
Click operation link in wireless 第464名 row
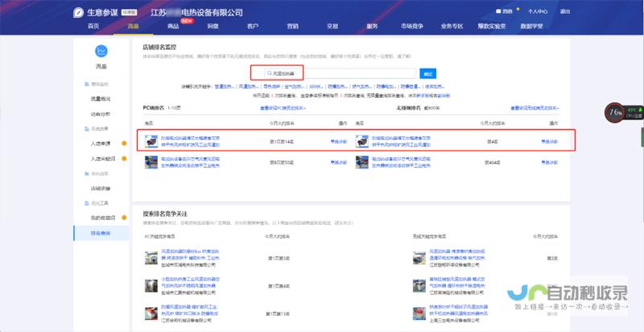[x=550, y=162]
